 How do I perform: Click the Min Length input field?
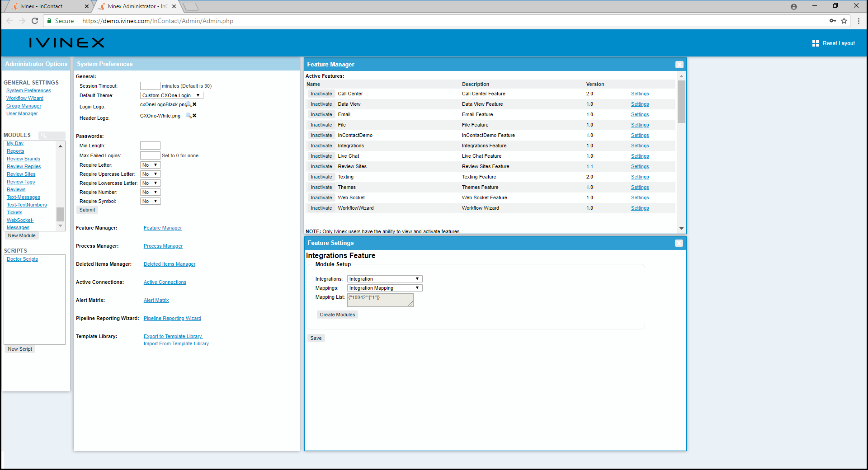click(150, 146)
